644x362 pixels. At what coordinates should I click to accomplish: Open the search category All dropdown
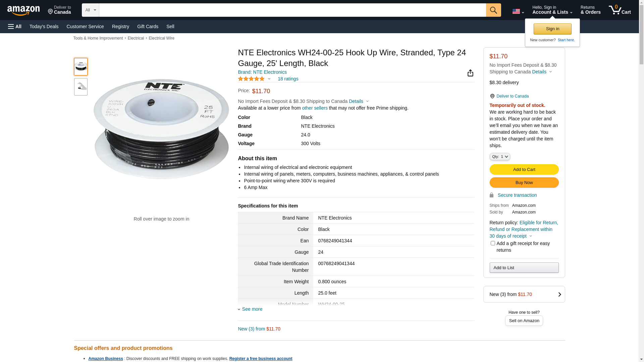[x=90, y=10]
